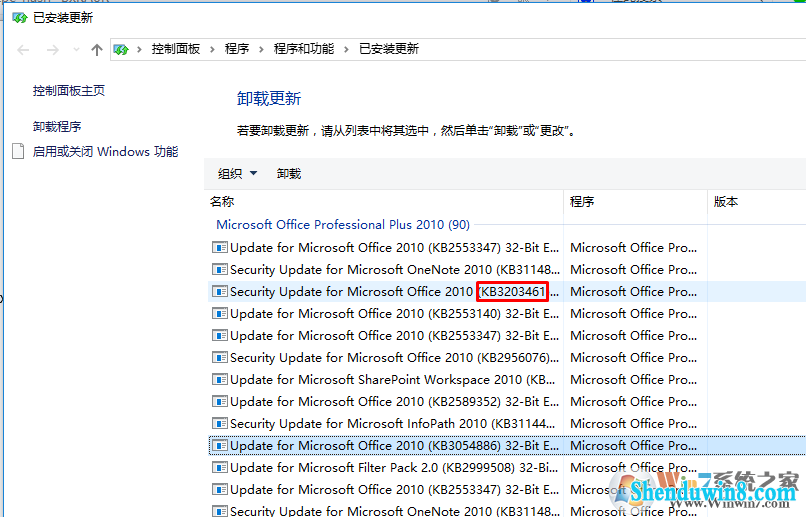Click the icon of first KB2553347 update row

pos(219,247)
